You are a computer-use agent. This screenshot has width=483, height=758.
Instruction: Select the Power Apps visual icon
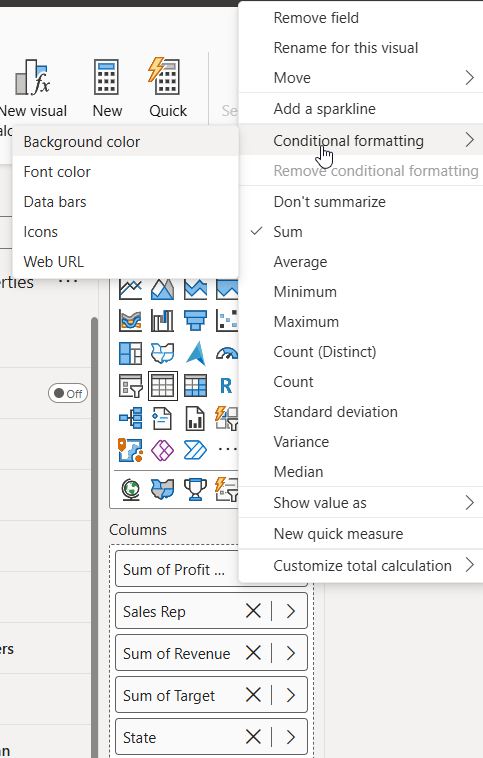(x=162, y=450)
